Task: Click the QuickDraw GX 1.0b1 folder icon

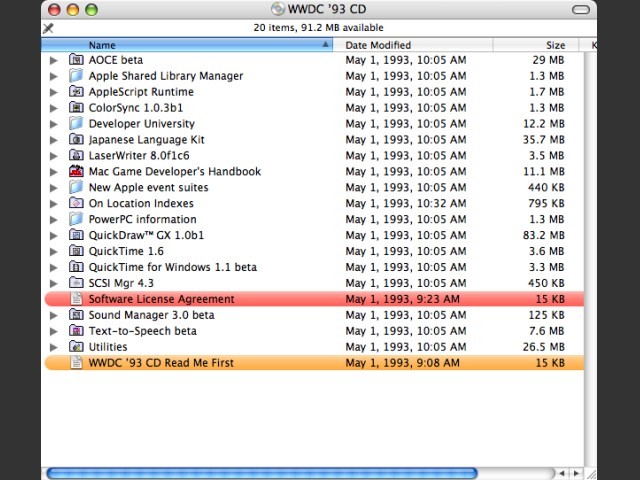Action: pos(76,235)
